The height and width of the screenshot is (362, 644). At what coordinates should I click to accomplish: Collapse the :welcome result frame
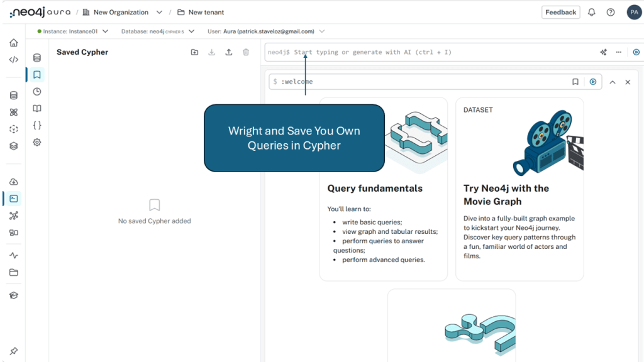pyautogui.click(x=612, y=82)
